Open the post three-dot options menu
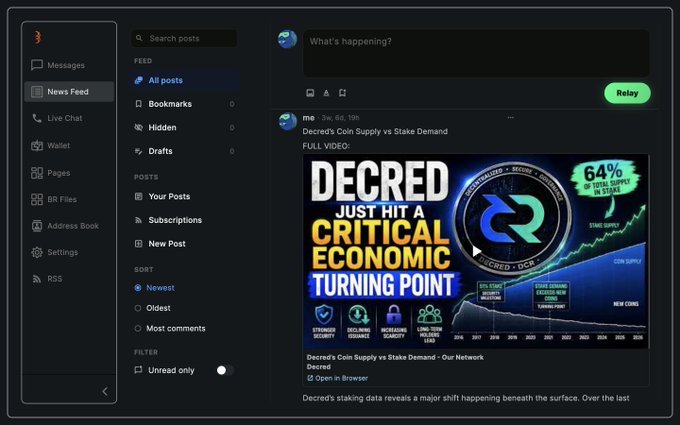This screenshot has height=425, width=680. (x=510, y=118)
